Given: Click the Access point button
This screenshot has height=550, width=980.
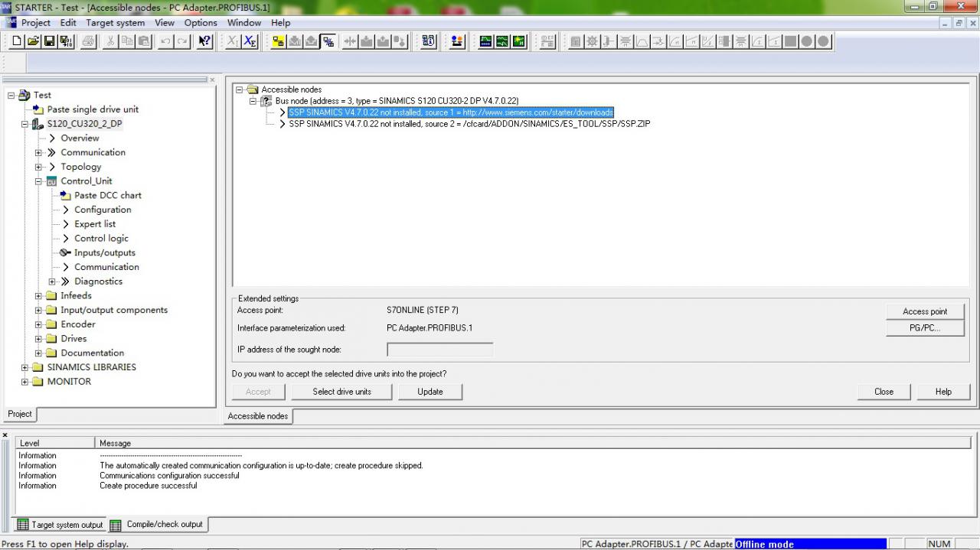Looking at the screenshot, I should (925, 311).
